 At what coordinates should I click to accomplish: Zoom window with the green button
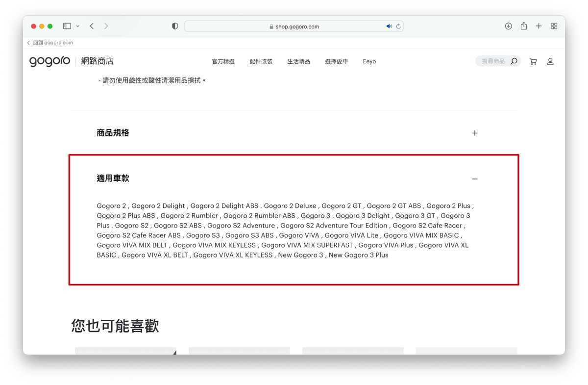[50, 26]
